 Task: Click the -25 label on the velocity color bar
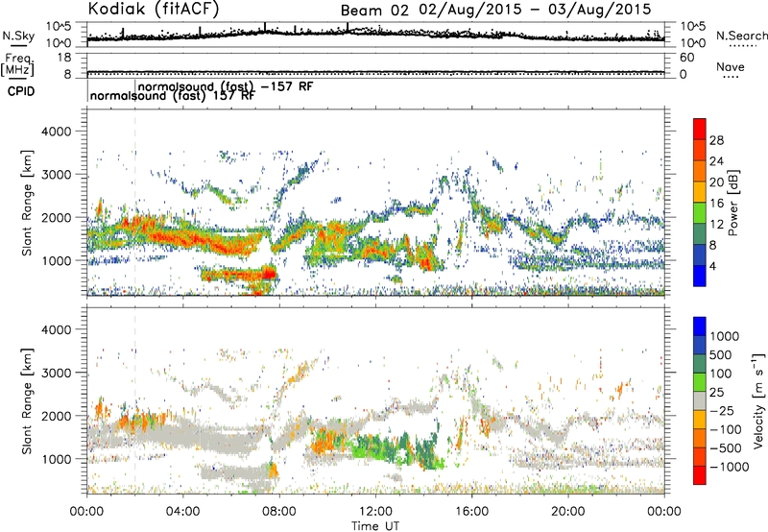point(722,411)
